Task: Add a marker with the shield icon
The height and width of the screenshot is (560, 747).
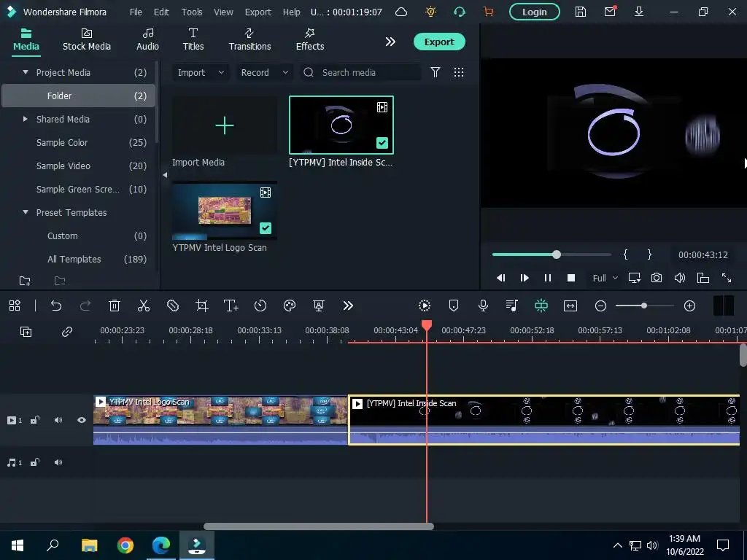Action: [x=454, y=306]
